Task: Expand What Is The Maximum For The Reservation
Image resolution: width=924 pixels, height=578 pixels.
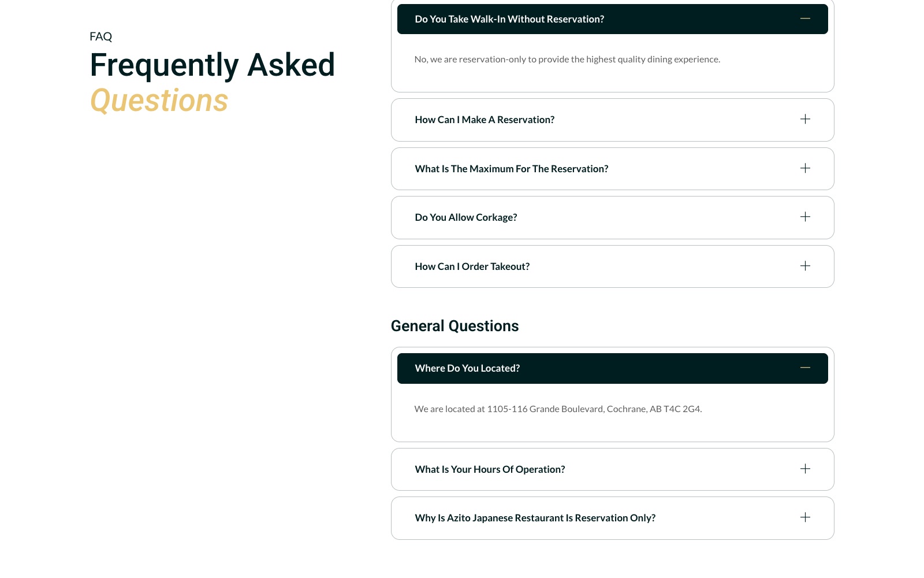Action: [612, 169]
